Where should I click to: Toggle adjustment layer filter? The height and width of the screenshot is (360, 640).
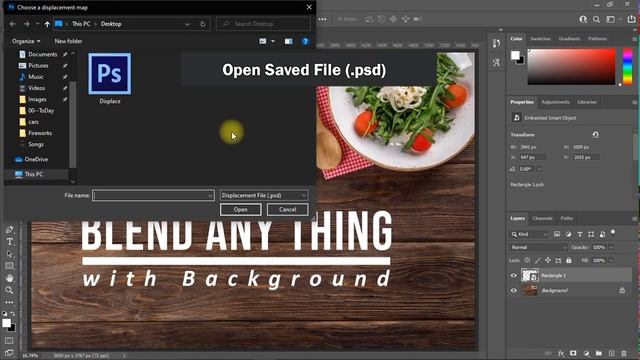(x=568, y=234)
